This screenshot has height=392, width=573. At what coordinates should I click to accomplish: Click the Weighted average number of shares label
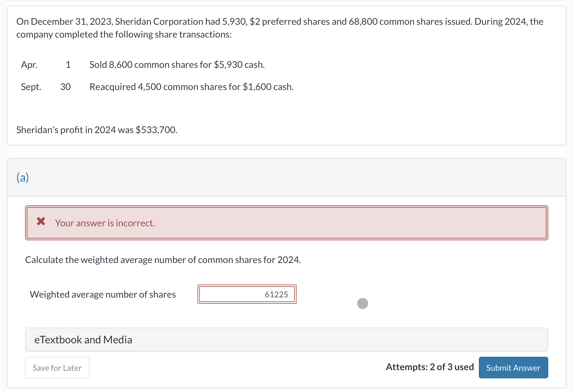pos(102,294)
